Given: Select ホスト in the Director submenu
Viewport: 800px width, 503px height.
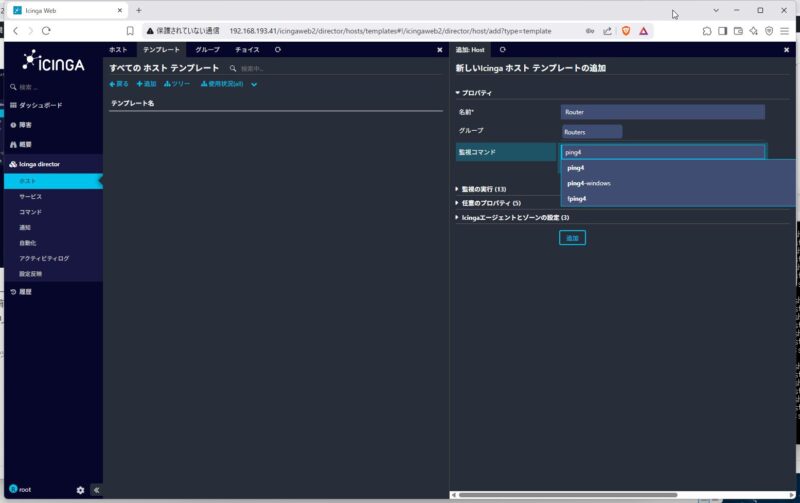Looking at the screenshot, I should (53, 181).
